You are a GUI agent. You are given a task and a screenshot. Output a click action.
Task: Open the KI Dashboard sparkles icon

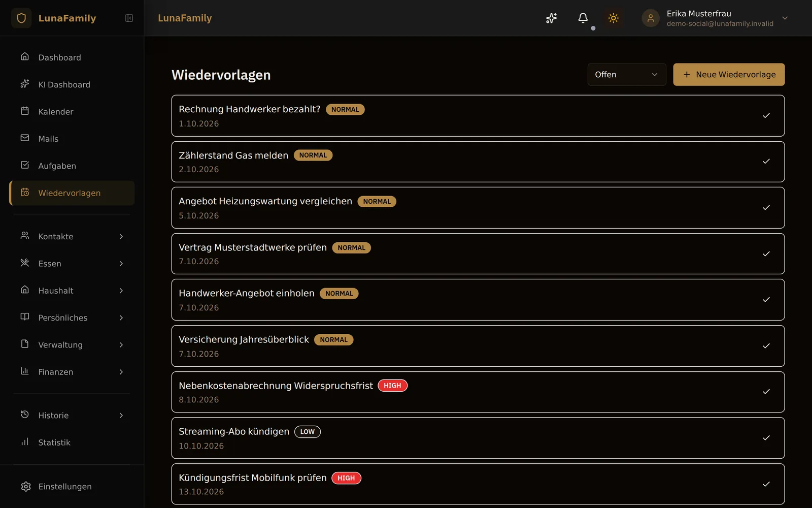point(25,84)
